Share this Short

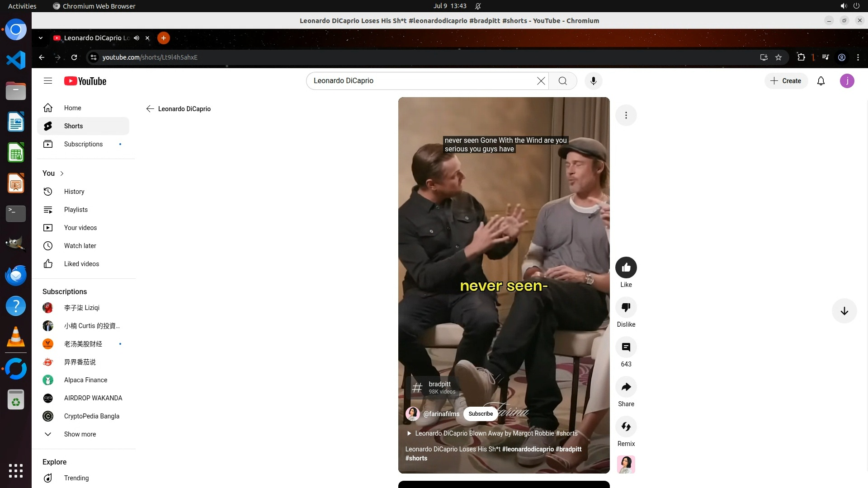pyautogui.click(x=626, y=387)
